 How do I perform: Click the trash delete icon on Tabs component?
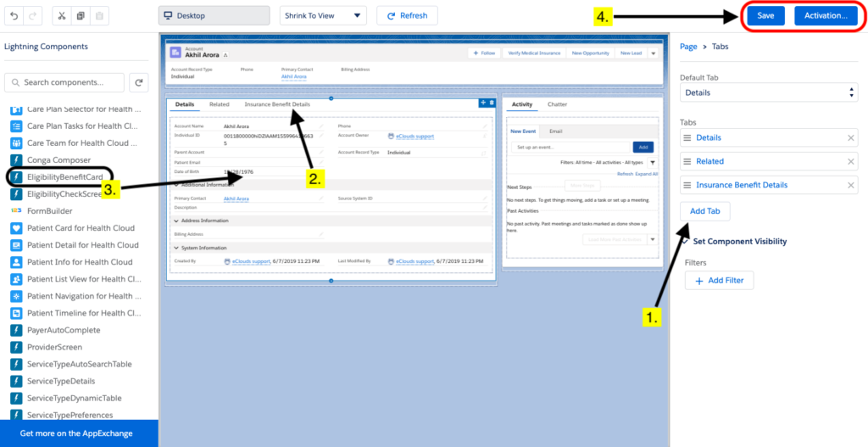click(492, 103)
